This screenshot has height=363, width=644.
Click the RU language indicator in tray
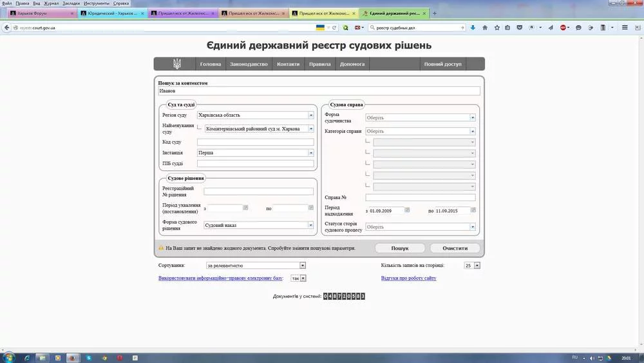[x=575, y=358]
